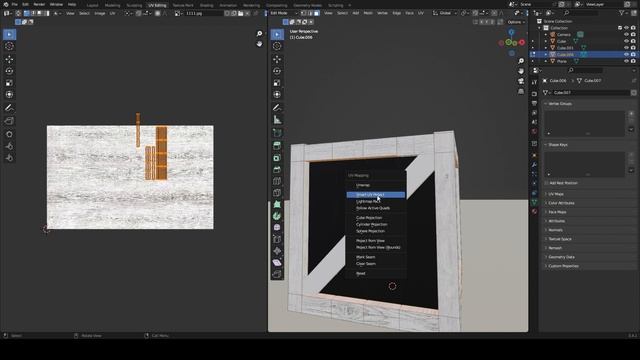Click the UV editor pan hand icon

[x=259, y=44]
